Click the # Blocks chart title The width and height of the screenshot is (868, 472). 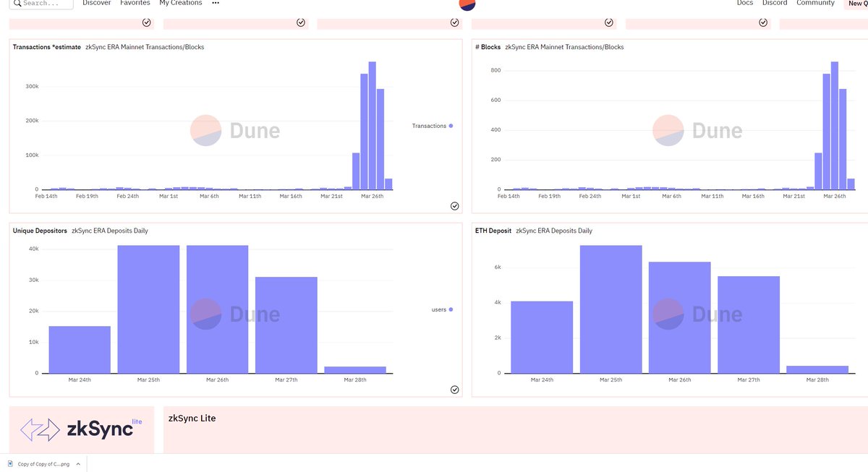(x=488, y=47)
